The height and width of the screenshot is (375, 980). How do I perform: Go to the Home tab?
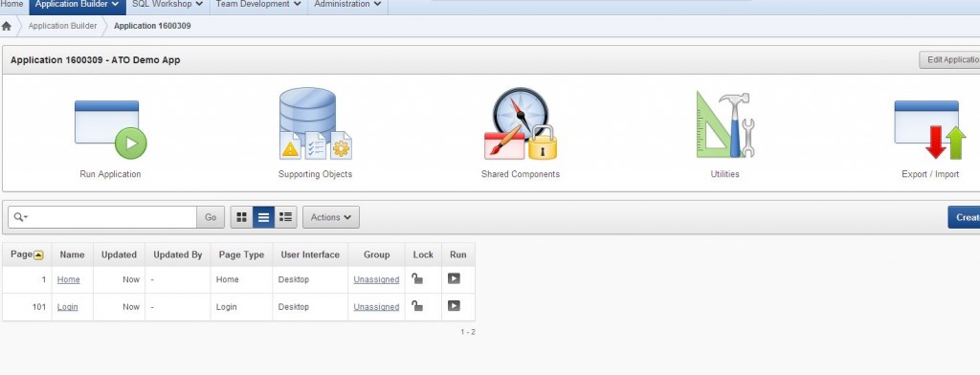click(x=12, y=5)
